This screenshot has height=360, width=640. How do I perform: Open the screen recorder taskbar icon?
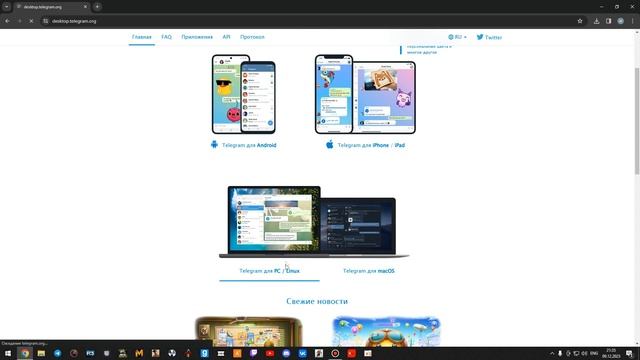[x=335, y=353]
